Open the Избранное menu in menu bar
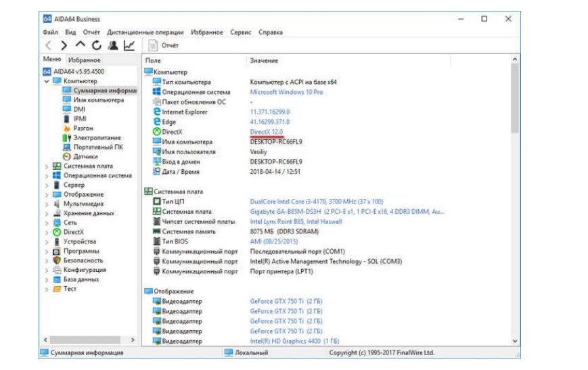This screenshot has width=588, height=370. point(206,32)
